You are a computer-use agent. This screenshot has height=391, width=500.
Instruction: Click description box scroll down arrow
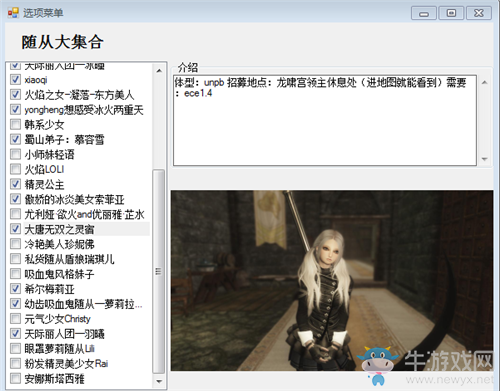[x=485, y=159]
